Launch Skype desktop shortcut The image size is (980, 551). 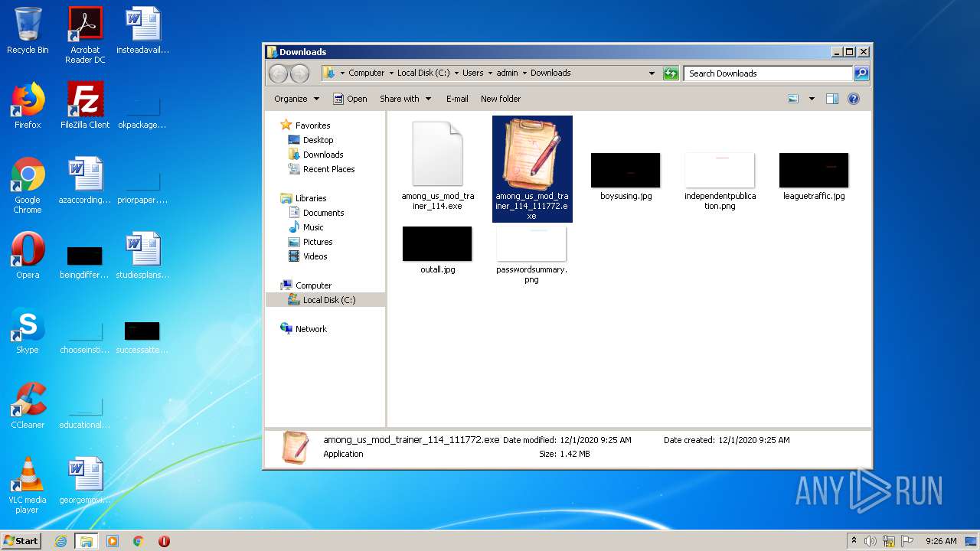pos(28,331)
